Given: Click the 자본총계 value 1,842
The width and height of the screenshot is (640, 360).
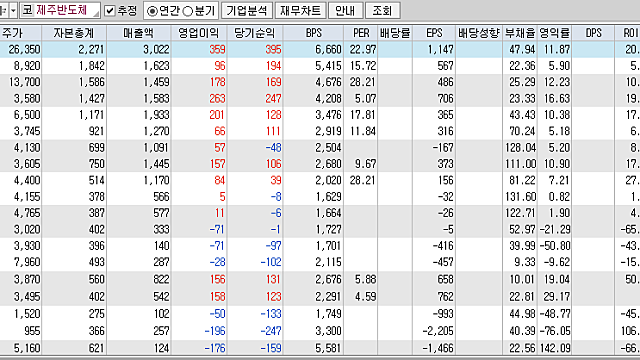Looking at the screenshot, I should (91, 66).
